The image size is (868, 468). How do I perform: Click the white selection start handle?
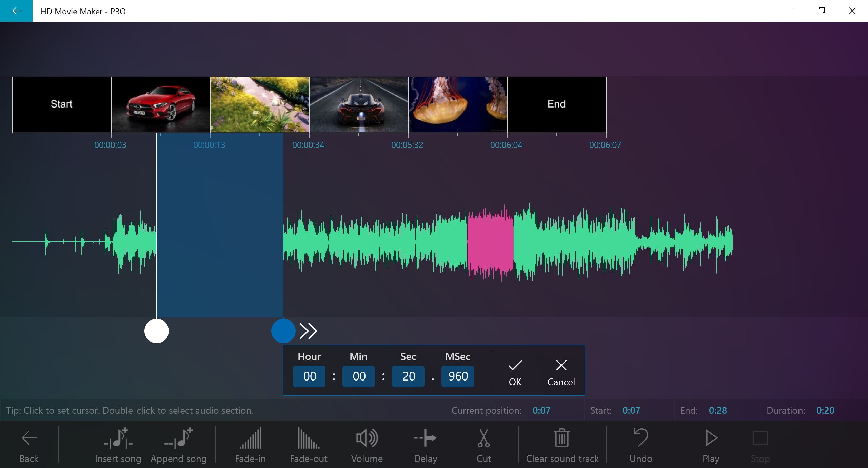pos(157,331)
